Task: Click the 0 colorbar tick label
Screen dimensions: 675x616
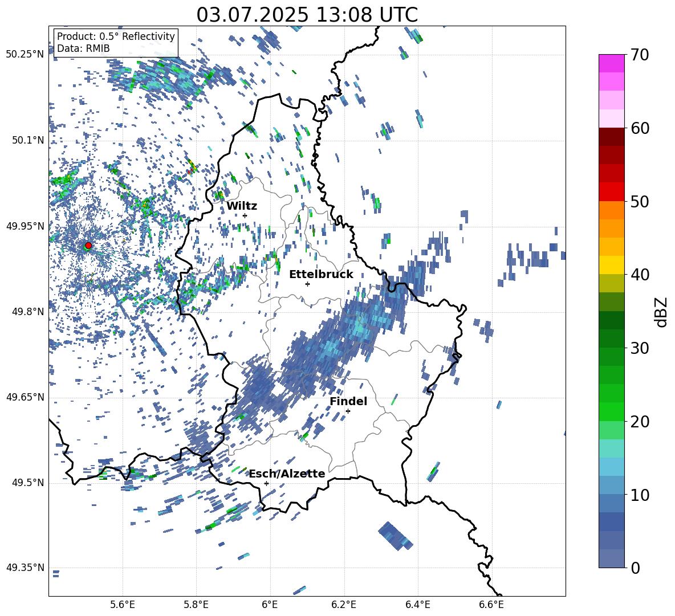Action: coord(636,568)
